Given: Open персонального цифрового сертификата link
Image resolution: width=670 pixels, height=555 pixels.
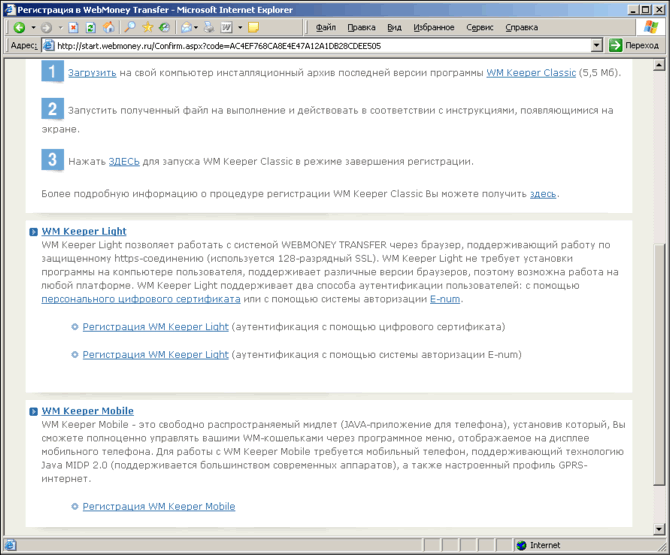Looking at the screenshot, I should coord(141,299).
